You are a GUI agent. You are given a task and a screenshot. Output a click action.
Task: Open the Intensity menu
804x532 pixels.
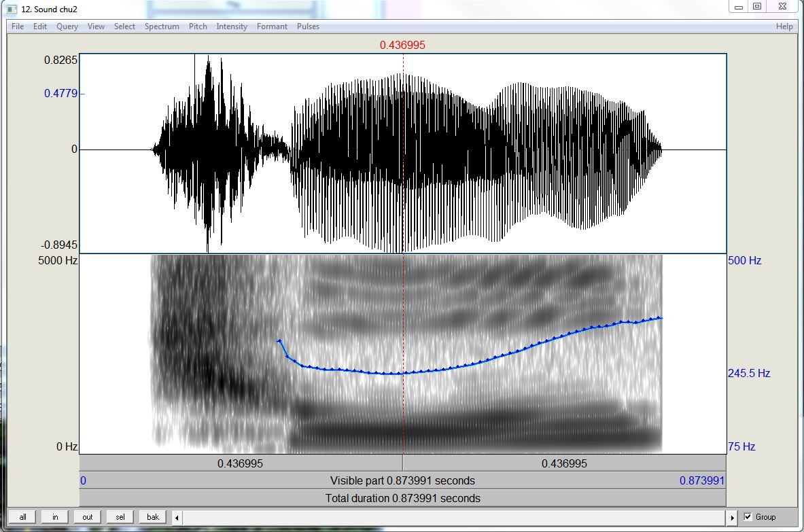232,26
